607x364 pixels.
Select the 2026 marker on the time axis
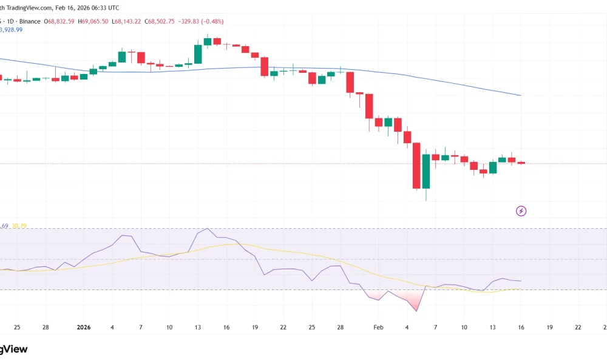pyautogui.click(x=83, y=327)
